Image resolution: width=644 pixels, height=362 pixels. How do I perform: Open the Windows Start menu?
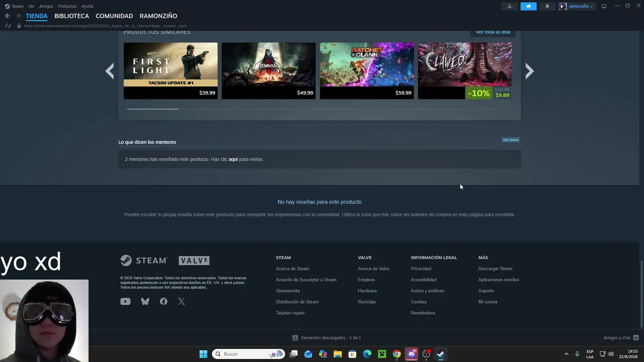tap(203, 354)
